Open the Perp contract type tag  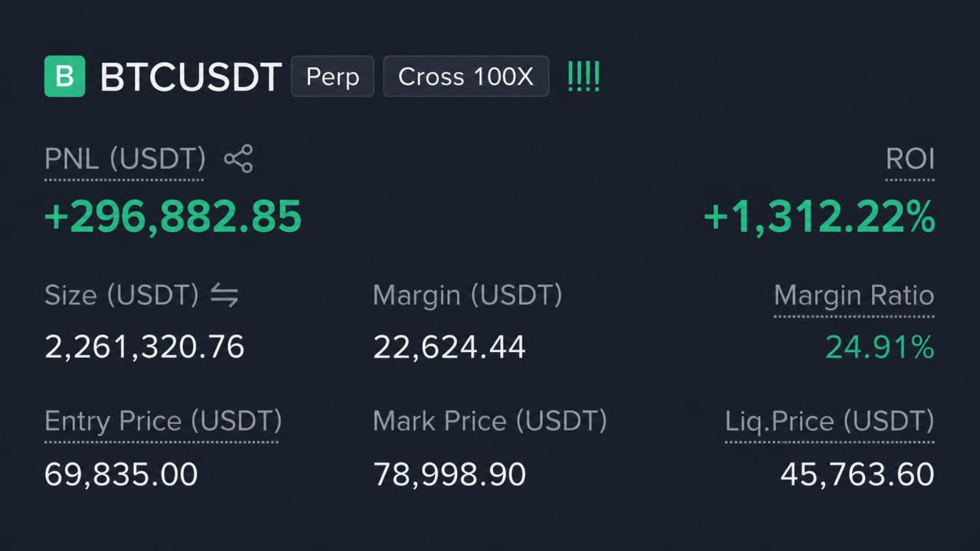[x=332, y=77]
